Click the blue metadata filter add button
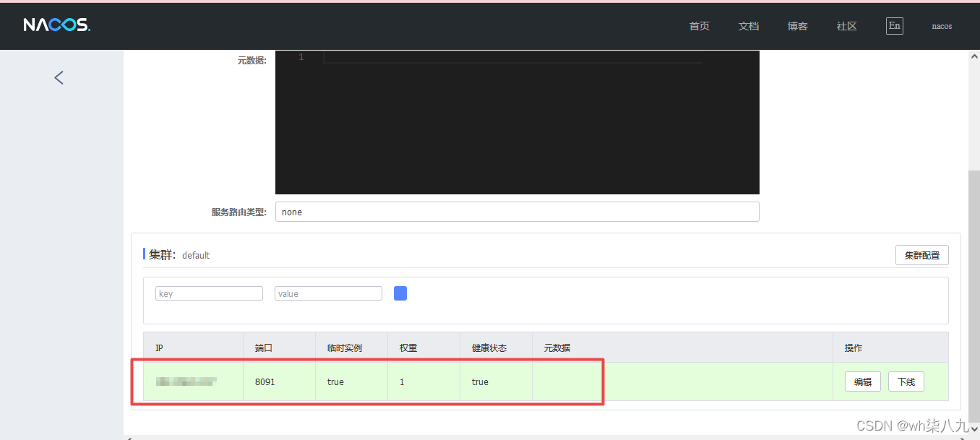The width and height of the screenshot is (980, 440). click(400, 293)
